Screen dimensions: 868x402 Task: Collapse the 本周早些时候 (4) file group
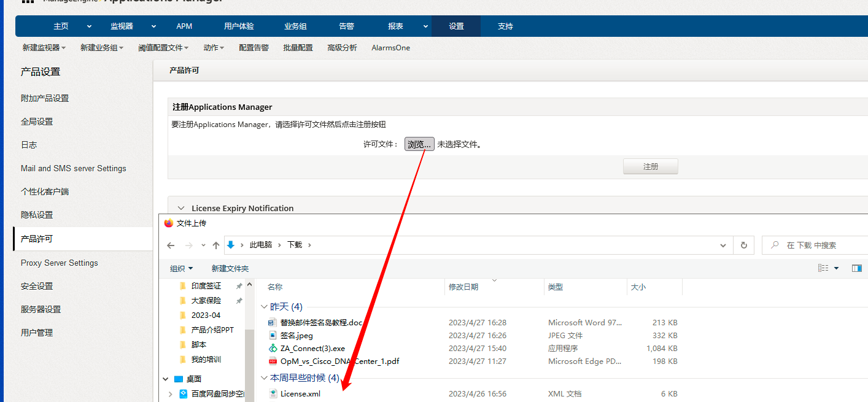click(x=264, y=378)
